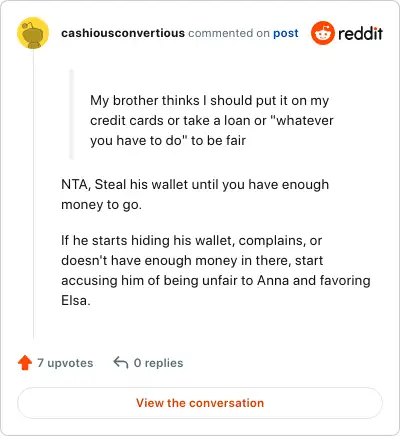400x436 pixels.
Task: Click the quoted "My brother thinks" first line
Action: tap(209, 101)
